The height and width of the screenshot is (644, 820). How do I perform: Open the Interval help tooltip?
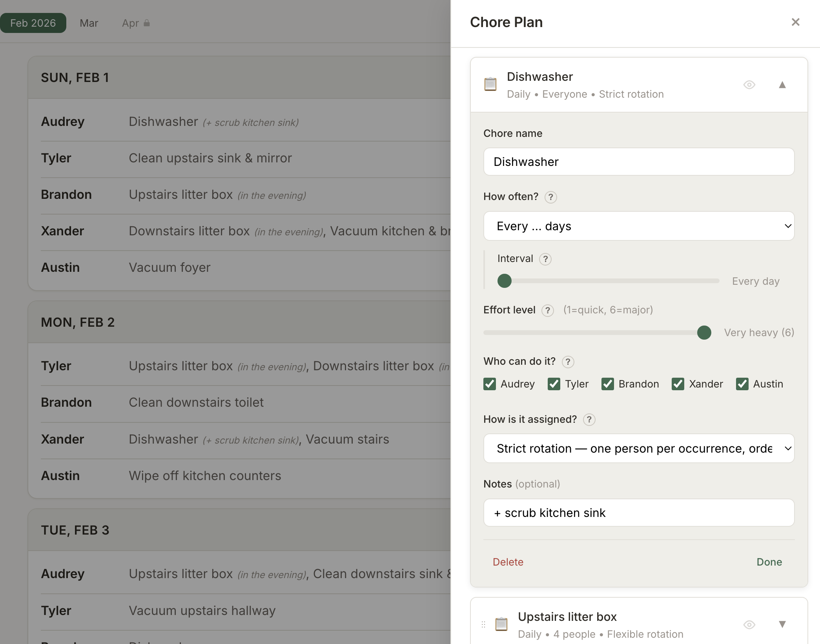point(546,259)
